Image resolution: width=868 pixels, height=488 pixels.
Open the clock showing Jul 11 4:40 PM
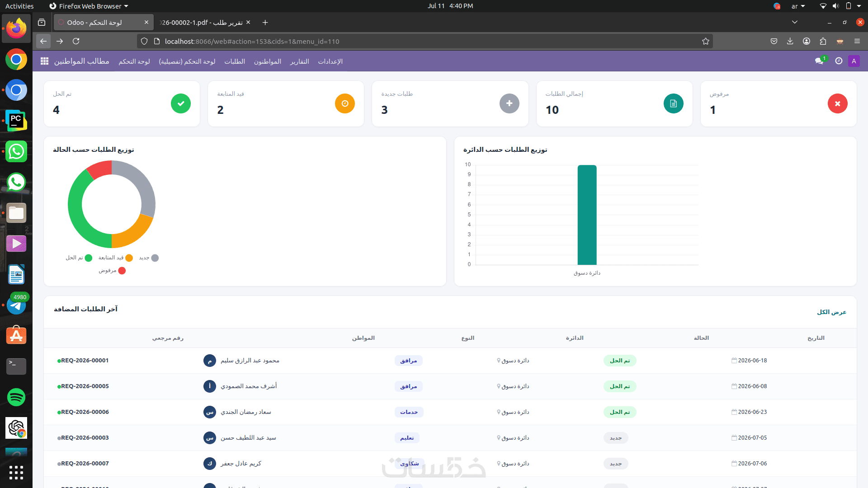[x=450, y=6]
